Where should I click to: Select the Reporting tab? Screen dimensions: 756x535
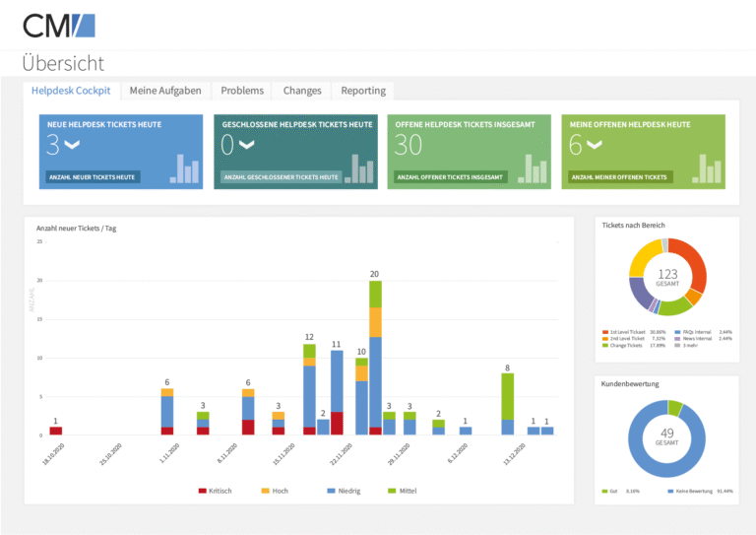(363, 91)
